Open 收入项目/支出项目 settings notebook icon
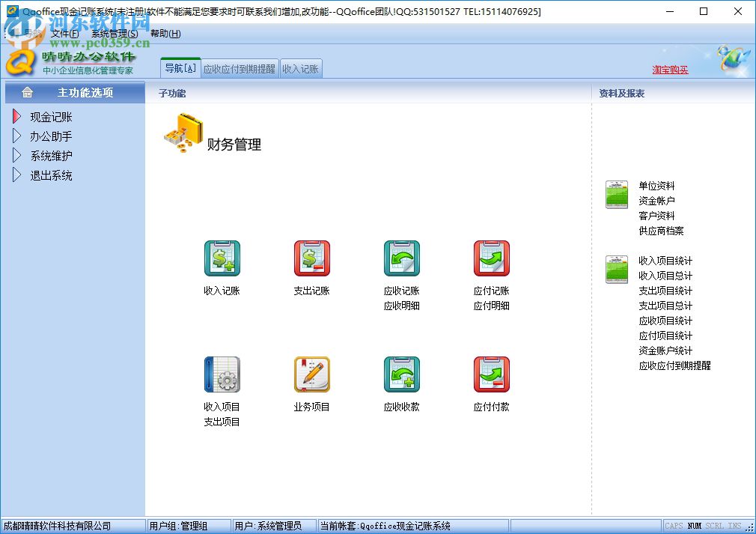The height and width of the screenshot is (534, 756). tap(222, 374)
